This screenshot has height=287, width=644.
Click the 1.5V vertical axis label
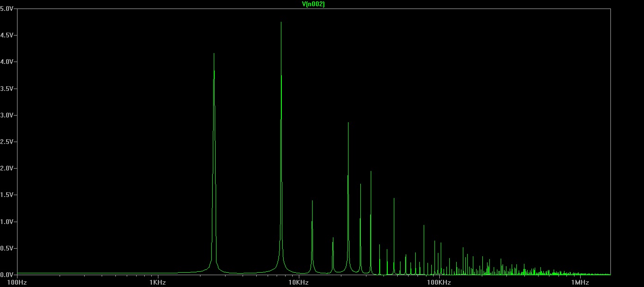pyautogui.click(x=7, y=195)
